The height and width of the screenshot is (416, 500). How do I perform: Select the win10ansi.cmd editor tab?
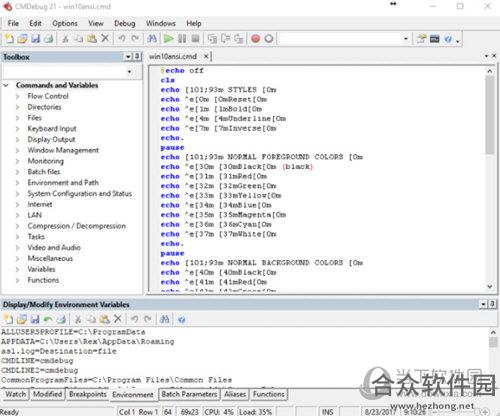[x=173, y=56]
